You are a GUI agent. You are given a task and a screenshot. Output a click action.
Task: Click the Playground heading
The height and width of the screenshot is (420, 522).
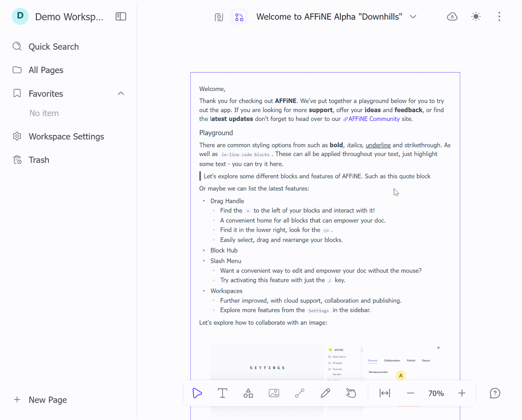click(216, 133)
